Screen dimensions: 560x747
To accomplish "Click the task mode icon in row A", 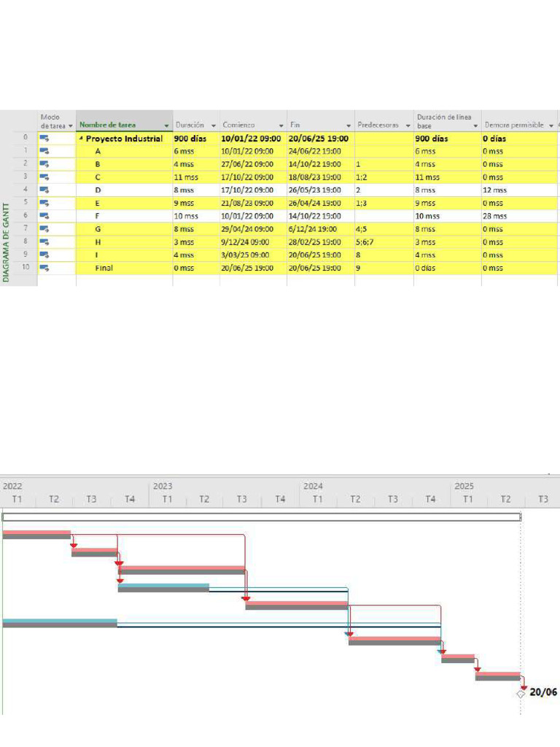I will click(x=44, y=152).
